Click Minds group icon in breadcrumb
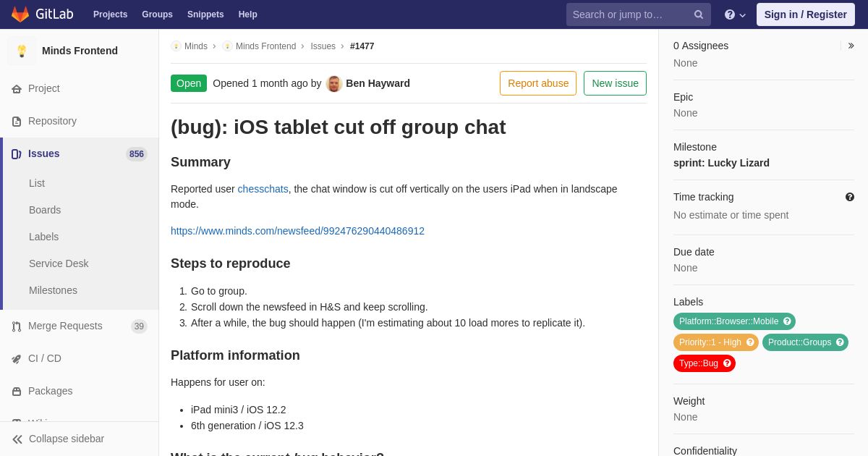The image size is (868, 456). [176, 46]
